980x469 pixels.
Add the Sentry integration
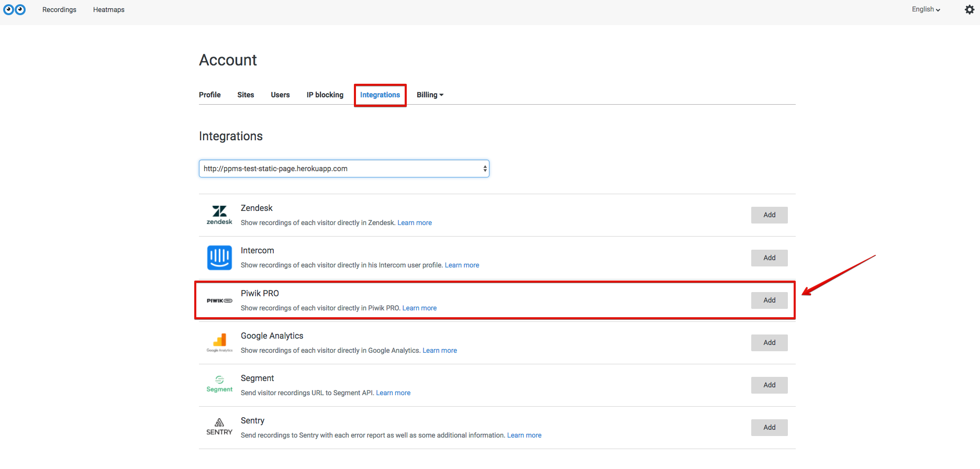coord(770,428)
